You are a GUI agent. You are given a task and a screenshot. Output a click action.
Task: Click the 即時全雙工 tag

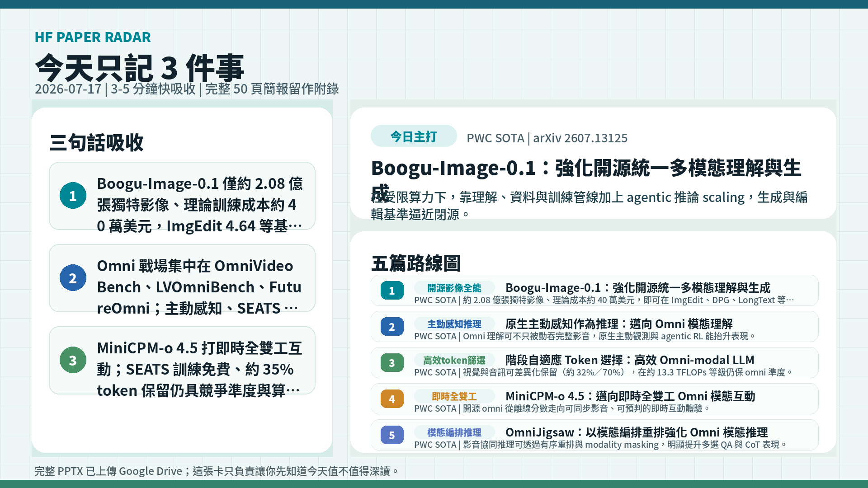[454, 396]
